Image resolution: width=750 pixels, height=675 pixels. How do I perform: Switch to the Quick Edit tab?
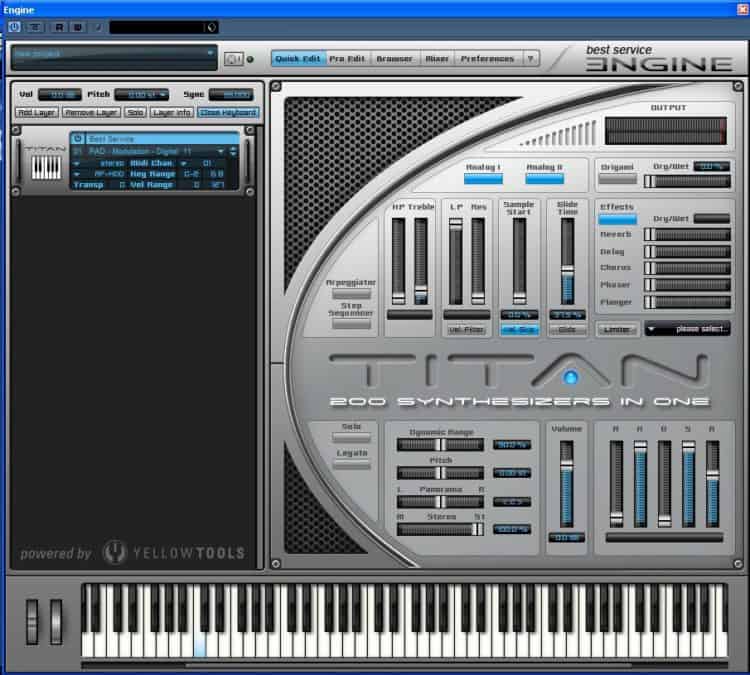(298, 59)
